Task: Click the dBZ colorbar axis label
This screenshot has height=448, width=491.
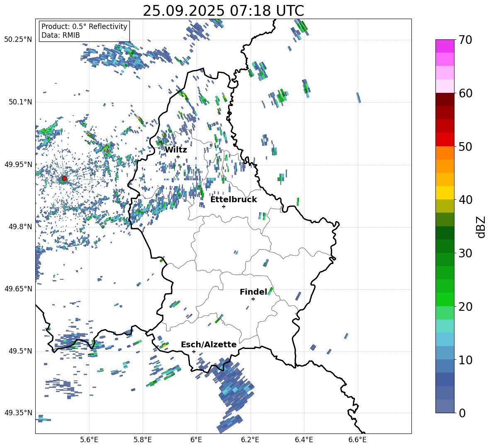Action: point(481,227)
